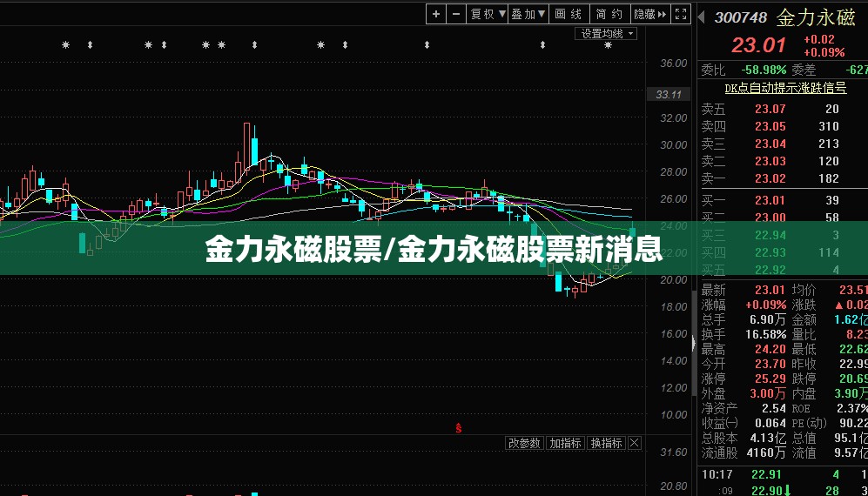Screen dimensions: 868x496
Task: Click the 内盘 value 3.90万
Action: (x=851, y=393)
